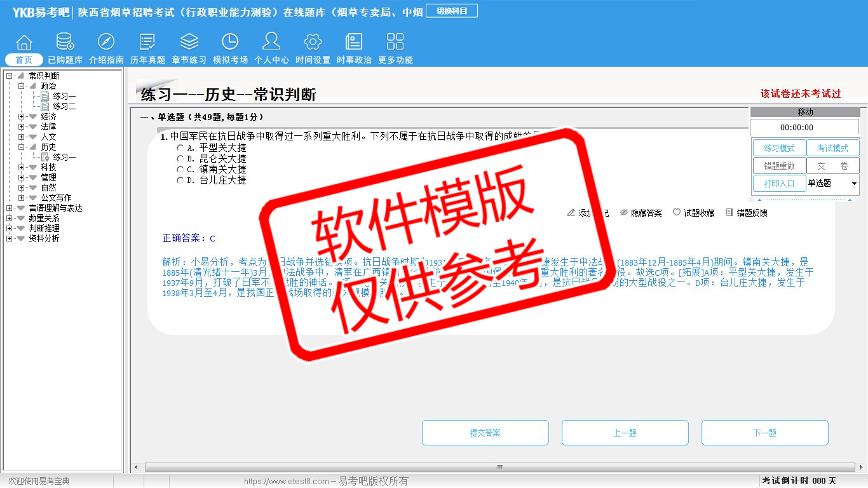Expand the 资料分析 tree node
Viewport: 868px width, 488px height.
point(9,238)
